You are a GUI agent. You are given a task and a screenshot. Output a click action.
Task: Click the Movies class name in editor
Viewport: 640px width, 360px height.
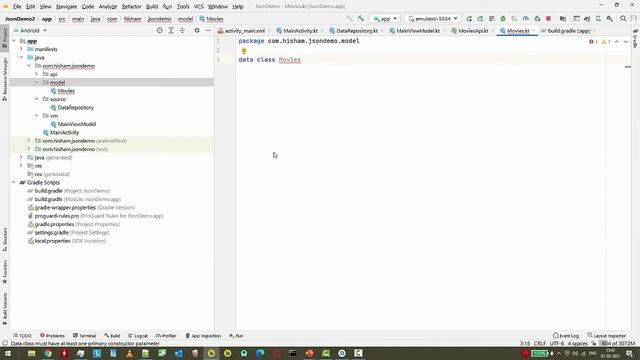pyautogui.click(x=289, y=60)
